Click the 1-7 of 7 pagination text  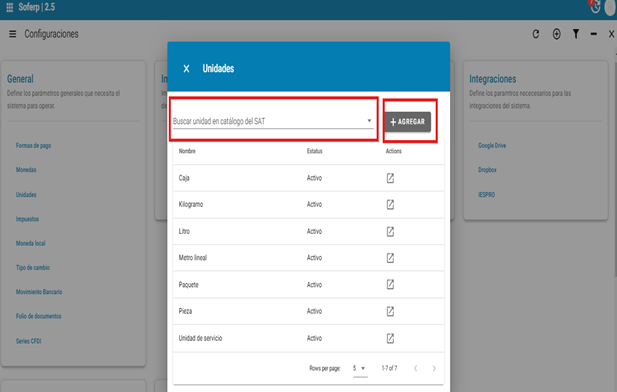pyautogui.click(x=389, y=368)
